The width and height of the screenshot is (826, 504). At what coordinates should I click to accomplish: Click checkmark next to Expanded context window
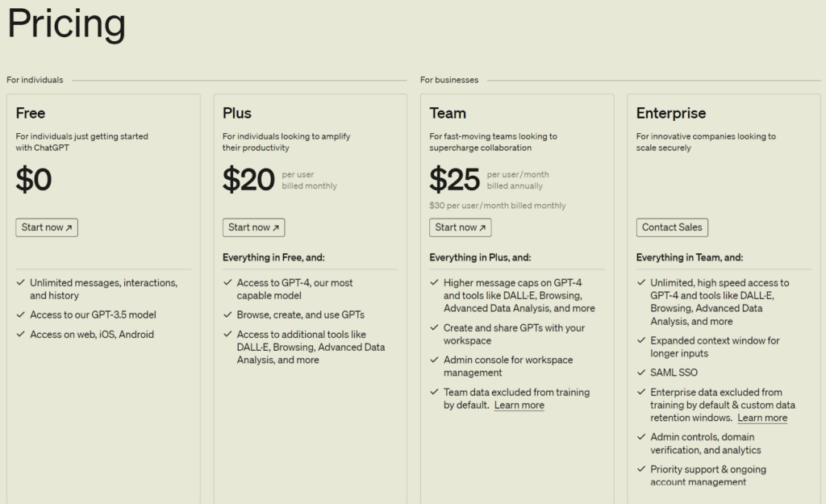click(x=640, y=341)
